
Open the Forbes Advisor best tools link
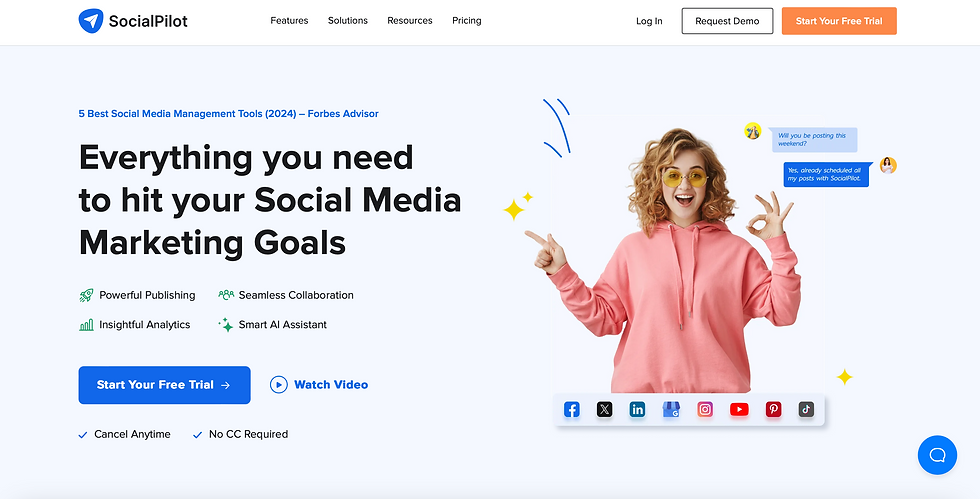point(228,114)
